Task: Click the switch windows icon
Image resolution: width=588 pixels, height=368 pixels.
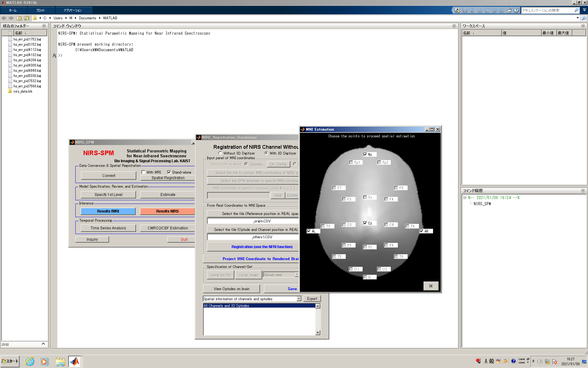Action: click(509, 10)
